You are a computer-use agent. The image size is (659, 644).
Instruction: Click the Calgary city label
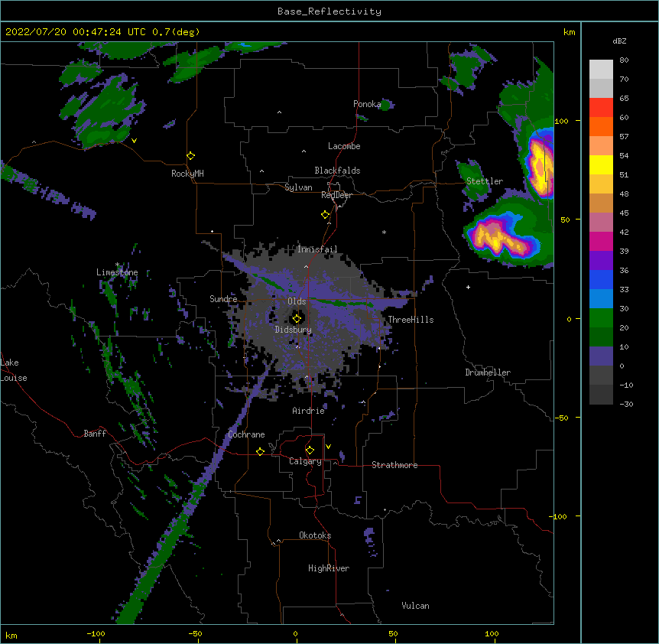[x=306, y=461]
